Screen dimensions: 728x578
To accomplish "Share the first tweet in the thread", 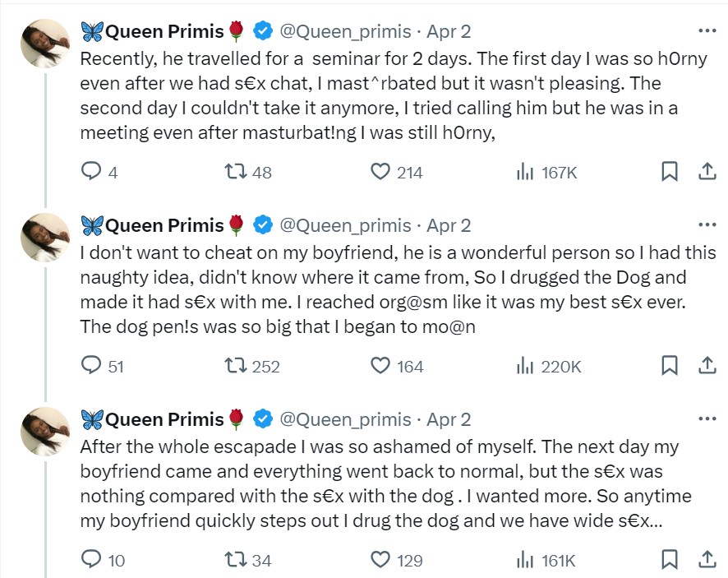I will click(706, 172).
